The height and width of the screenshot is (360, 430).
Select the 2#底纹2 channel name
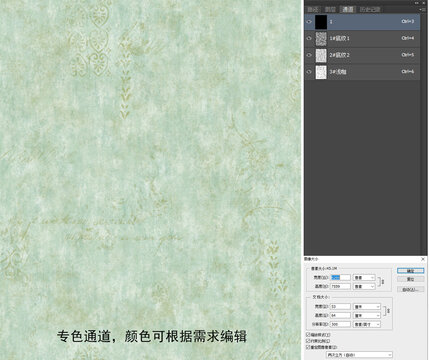coord(339,55)
